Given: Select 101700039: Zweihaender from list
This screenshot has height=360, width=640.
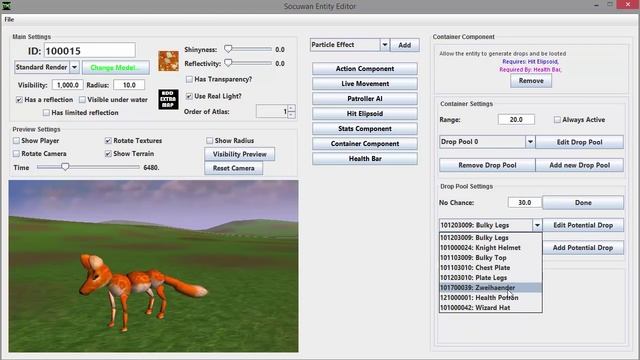Looking at the screenshot, I should pos(491,288).
